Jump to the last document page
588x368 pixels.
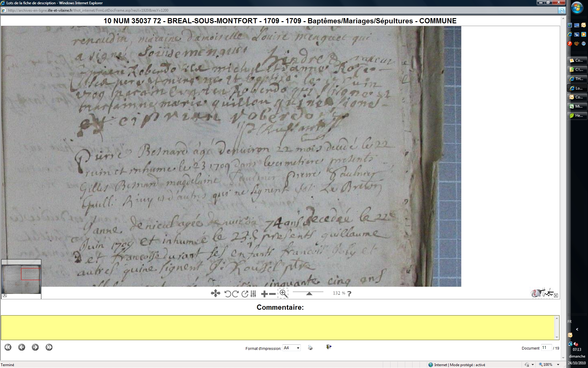coord(49,347)
